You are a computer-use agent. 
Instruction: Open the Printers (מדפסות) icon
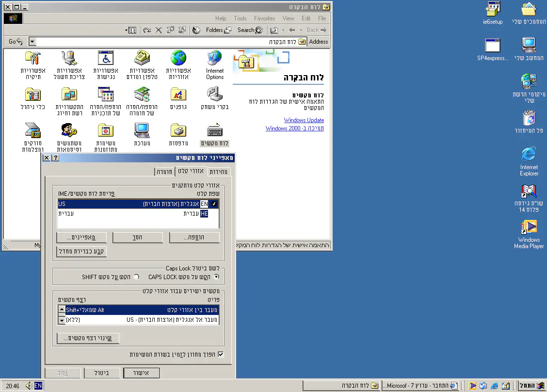point(178,130)
